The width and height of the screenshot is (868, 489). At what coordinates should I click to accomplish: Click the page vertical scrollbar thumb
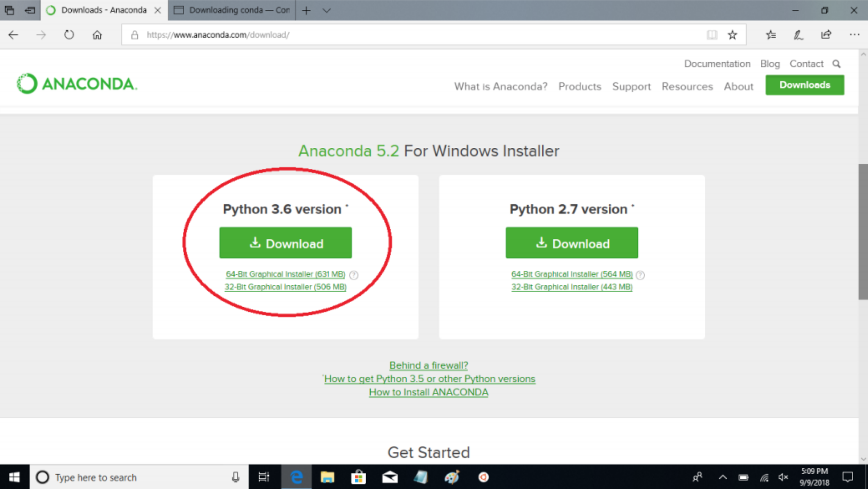[863, 232]
